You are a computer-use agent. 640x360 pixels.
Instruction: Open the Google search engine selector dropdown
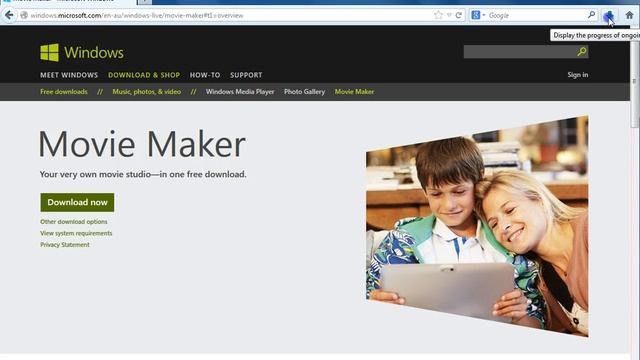[478, 16]
